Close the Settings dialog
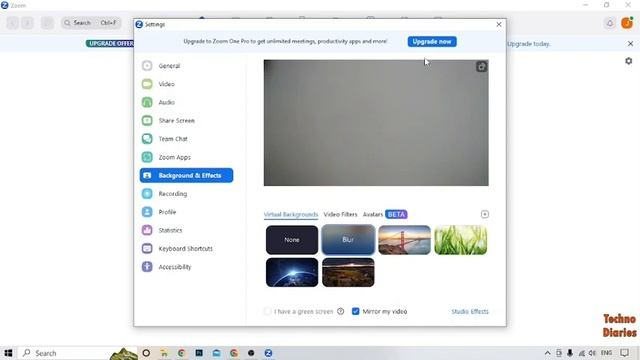The image size is (640, 360). tap(499, 24)
